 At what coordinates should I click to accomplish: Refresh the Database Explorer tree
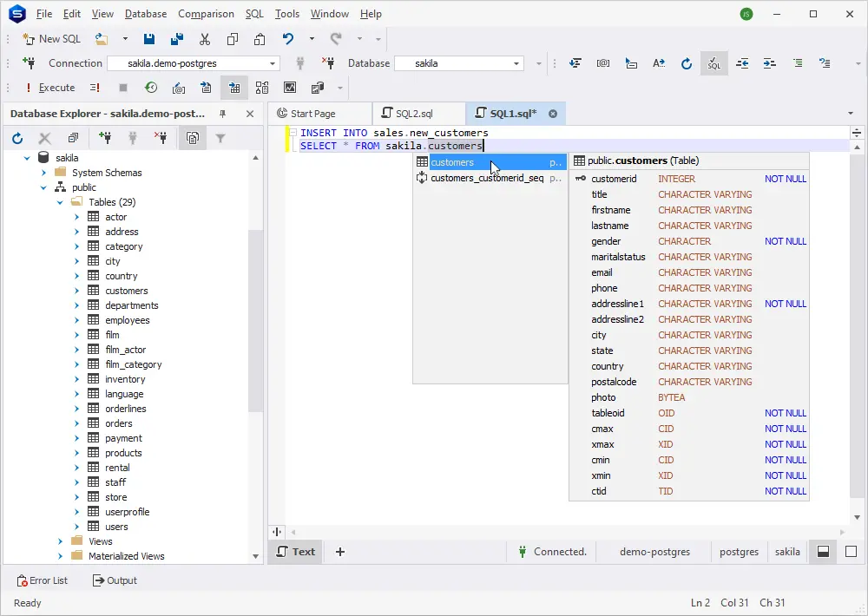point(17,138)
